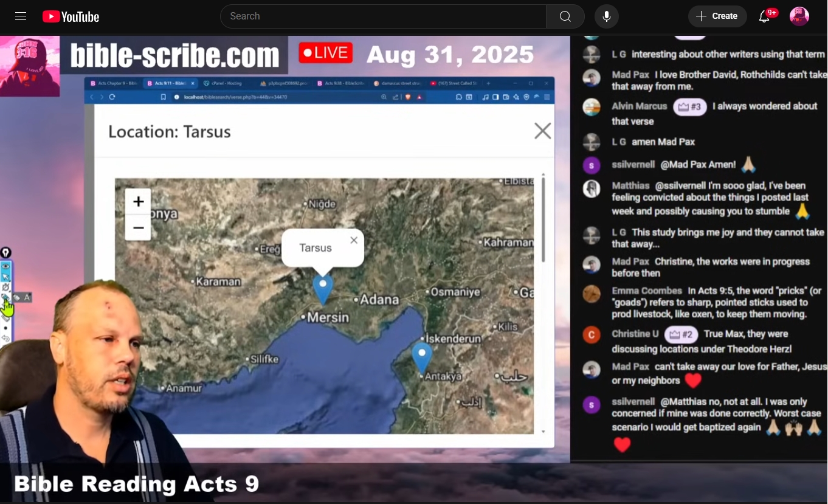Type in the YouTube Search field
The image size is (828, 504).
pos(383,16)
